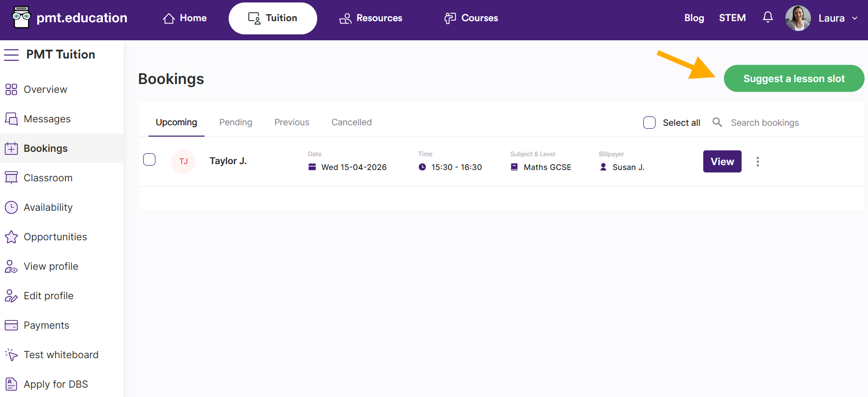The width and height of the screenshot is (868, 397).
Task: Open the Messages sidebar icon
Action: pyautogui.click(x=11, y=119)
